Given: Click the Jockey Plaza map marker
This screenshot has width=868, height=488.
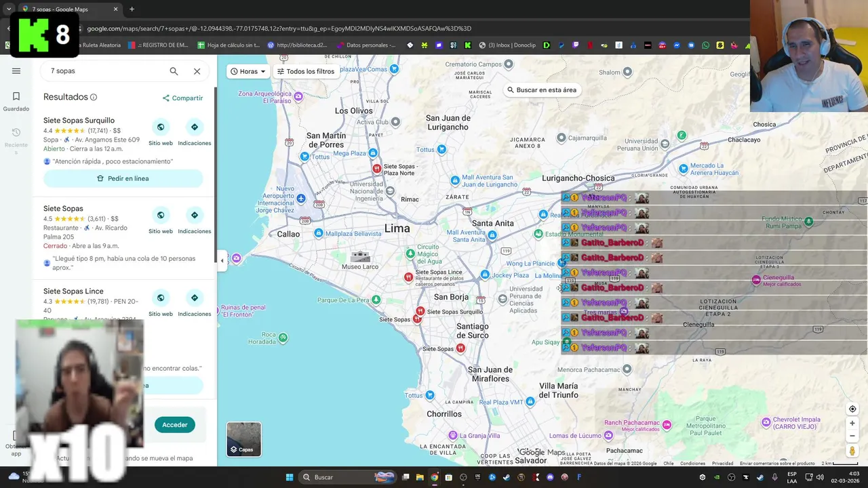Looking at the screenshot, I should (485, 274).
